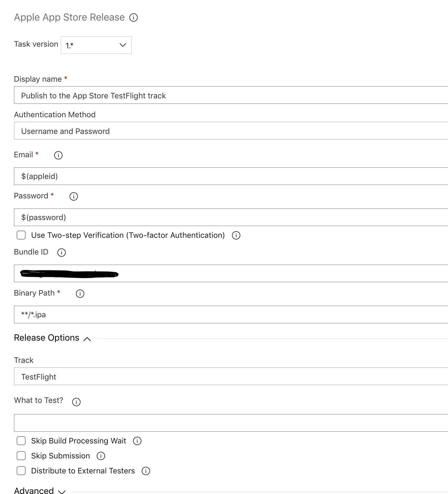Click the Email field info icon
This screenshot has height=494, width=448.
pos(58,156)
